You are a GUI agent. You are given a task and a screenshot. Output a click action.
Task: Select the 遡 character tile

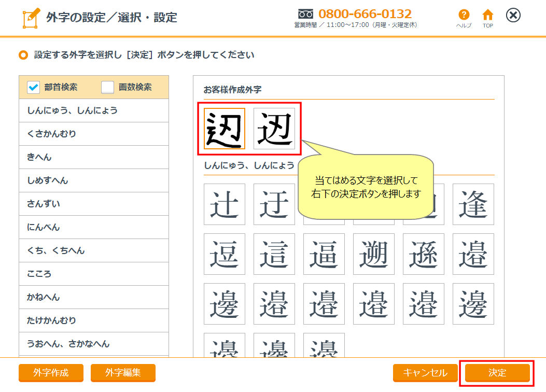coord(374,254)
